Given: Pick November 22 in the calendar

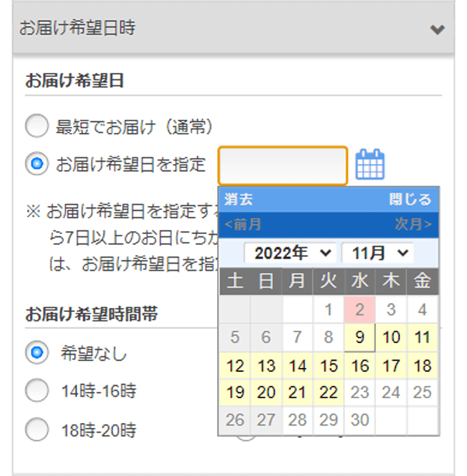Looking at the screenshot, I should pos(328,393).
